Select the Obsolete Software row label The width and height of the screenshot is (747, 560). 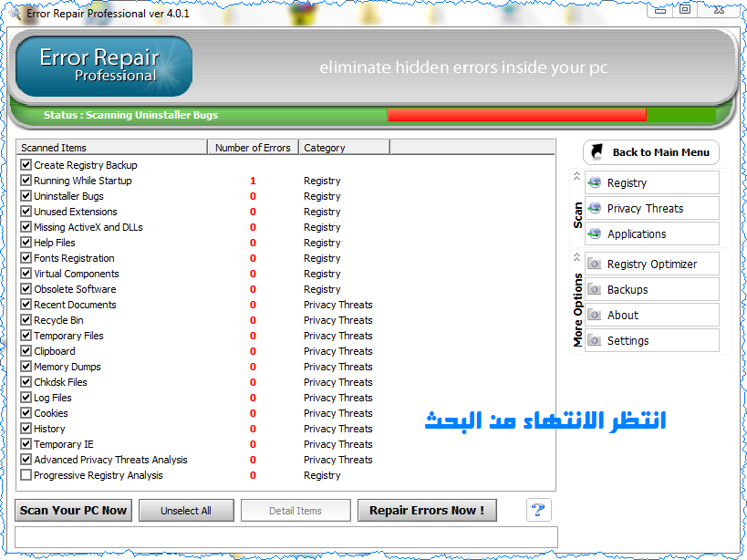[x=75, y=289]
